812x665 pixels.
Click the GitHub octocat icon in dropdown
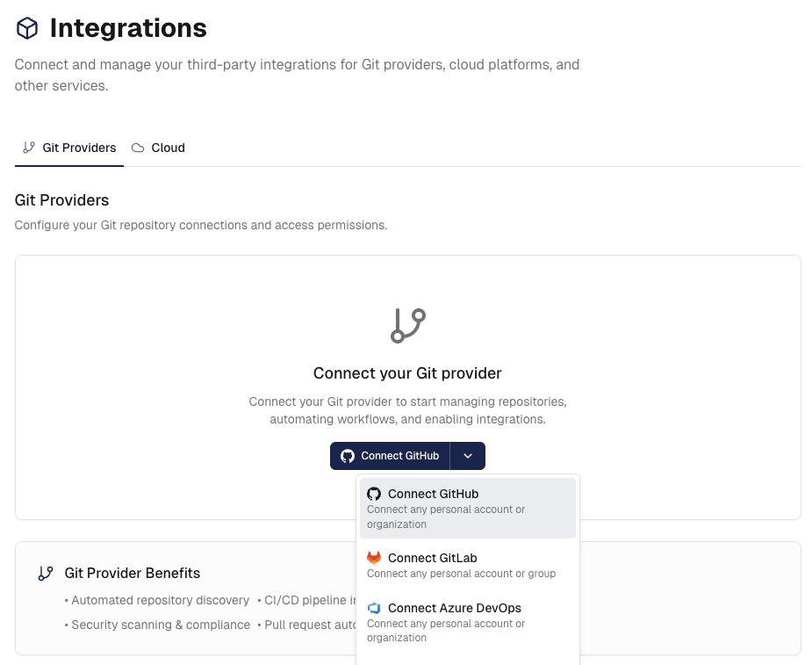click(374, 494)
